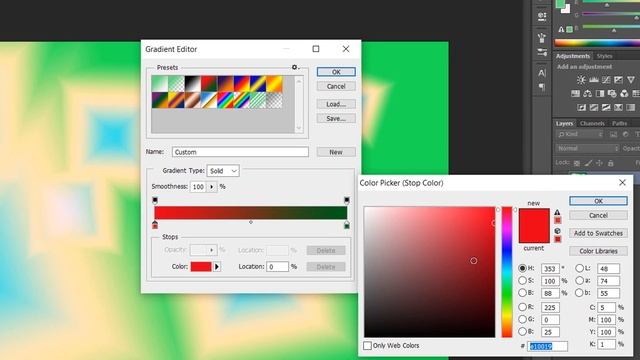The width and height of the screenshot is (640, 360).
Task: Filter Layers panel by pixel layers icon
Action: click(x=613, y=134)
